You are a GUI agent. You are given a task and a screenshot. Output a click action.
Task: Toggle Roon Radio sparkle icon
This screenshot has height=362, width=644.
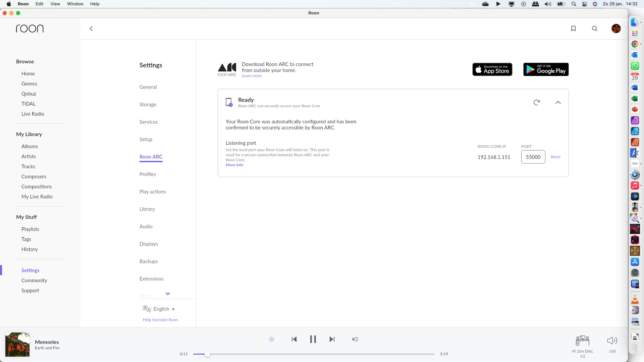[x=272, y=339]
